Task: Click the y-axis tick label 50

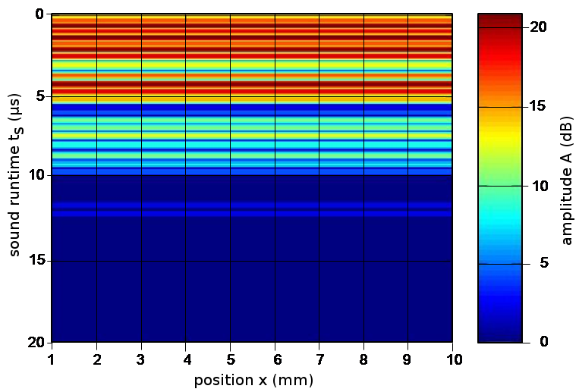Action: click(x=40, y=96)
